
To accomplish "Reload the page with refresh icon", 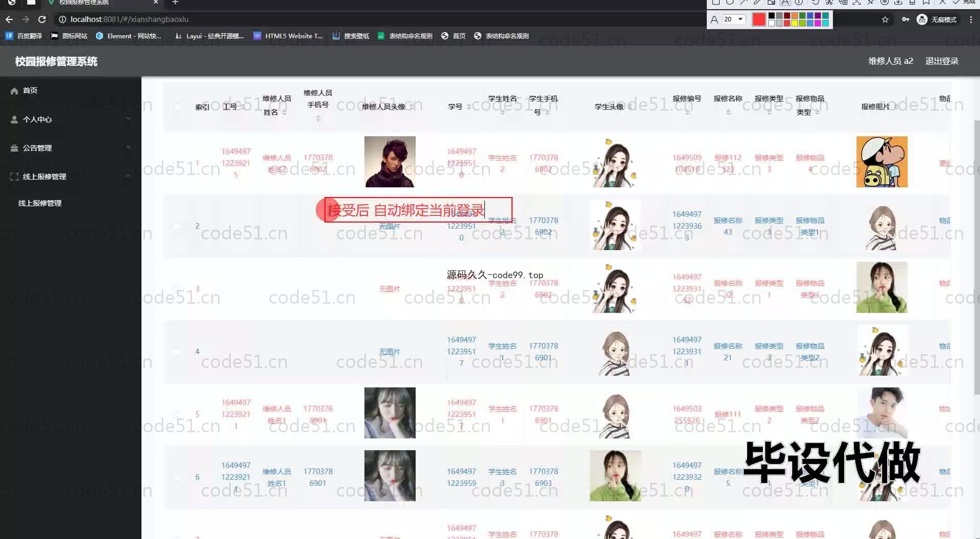I will coord(42,19).
